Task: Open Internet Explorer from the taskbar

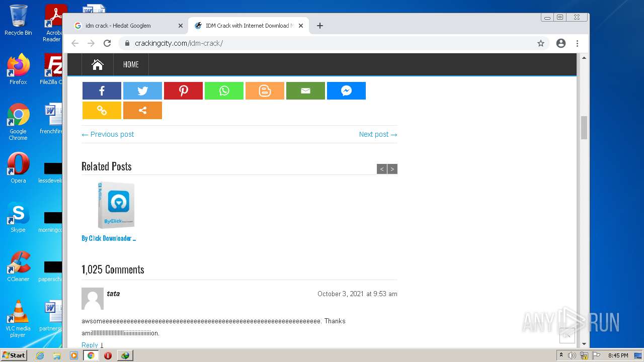Action: pos(40,355)
